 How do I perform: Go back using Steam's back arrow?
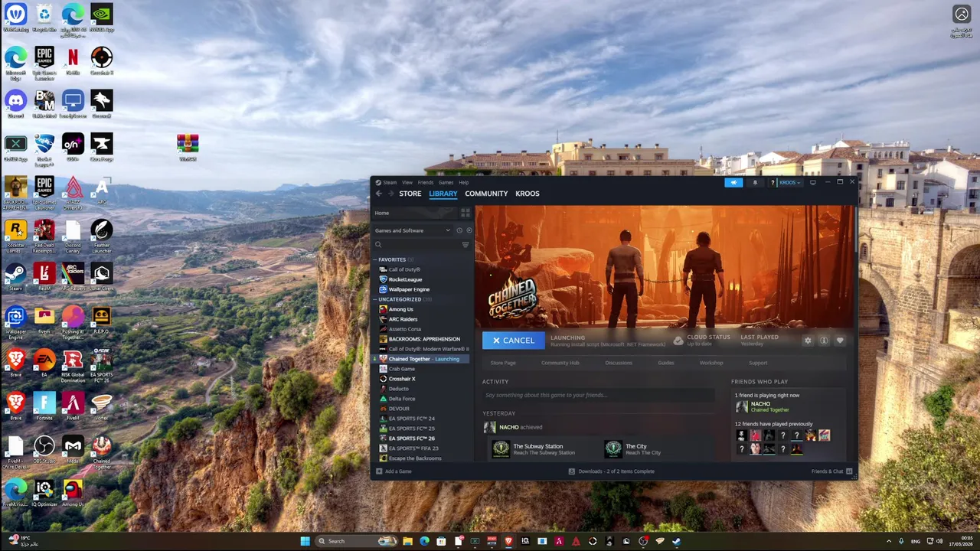(x=378, y=194)
